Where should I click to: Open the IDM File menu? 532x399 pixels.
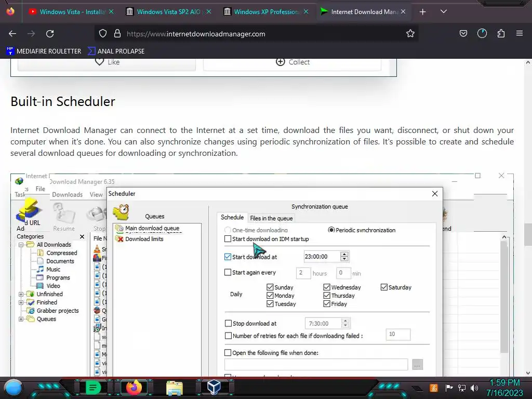[x=41, y=189]
